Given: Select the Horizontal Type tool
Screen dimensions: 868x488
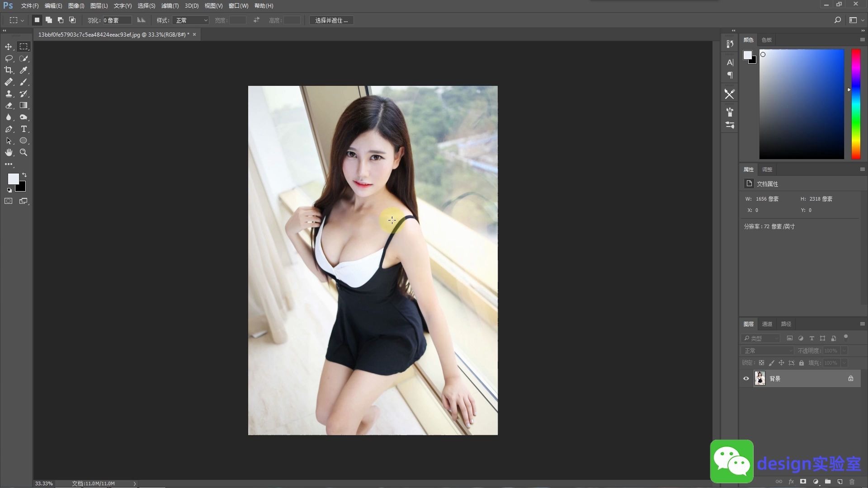Looking at the screenshot, I should (24, 129).
